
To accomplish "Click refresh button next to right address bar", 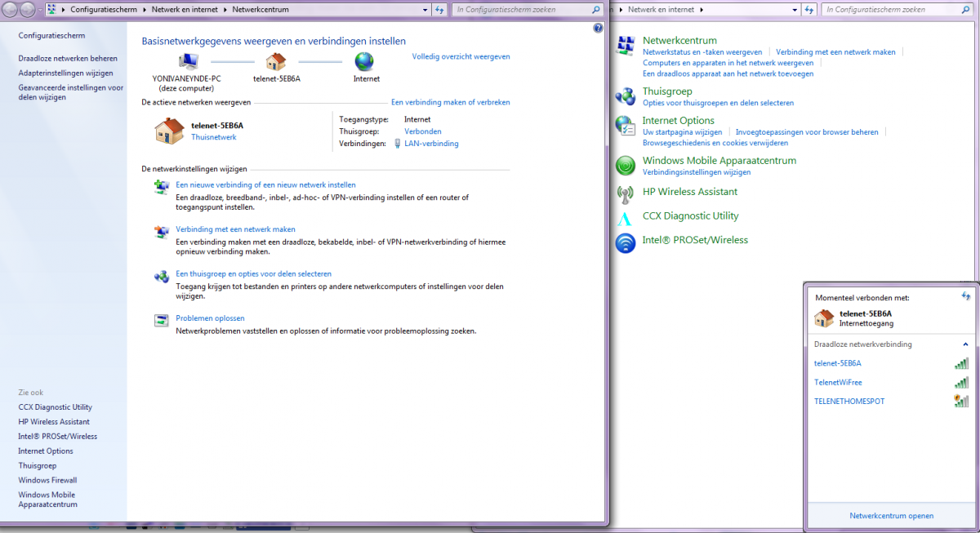I will coord(809,10).
